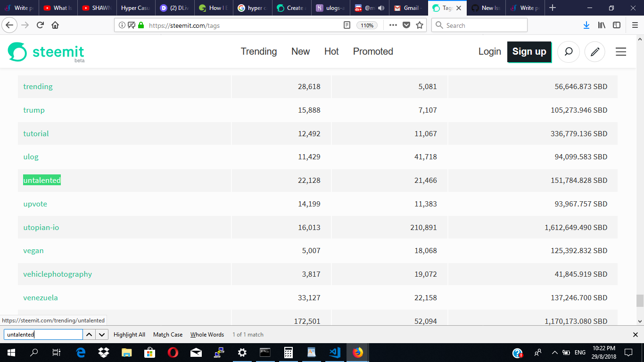Click the site information icon in URL bar
This screenshot has width=644, height=362.
tap(122, 25)
